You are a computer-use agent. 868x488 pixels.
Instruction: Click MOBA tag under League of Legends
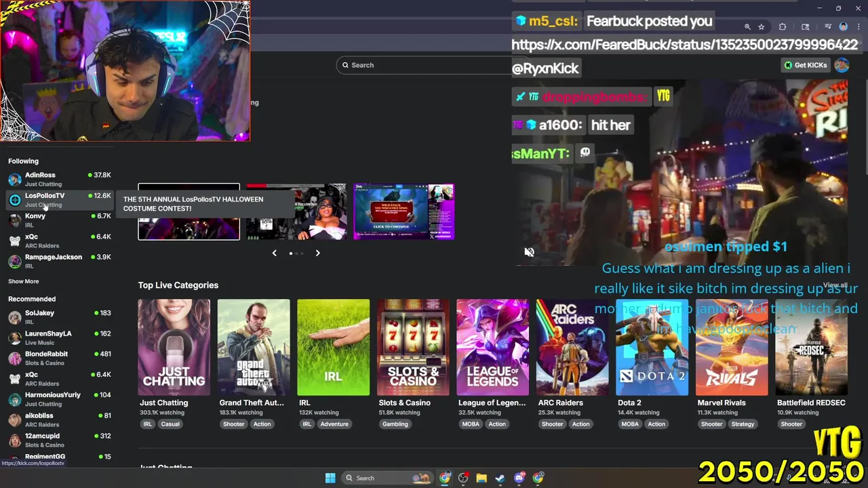coord(471,424)
